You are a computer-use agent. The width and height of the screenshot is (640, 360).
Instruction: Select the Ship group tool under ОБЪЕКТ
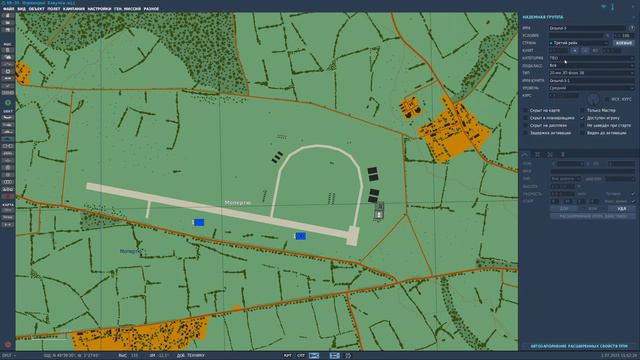8,132
